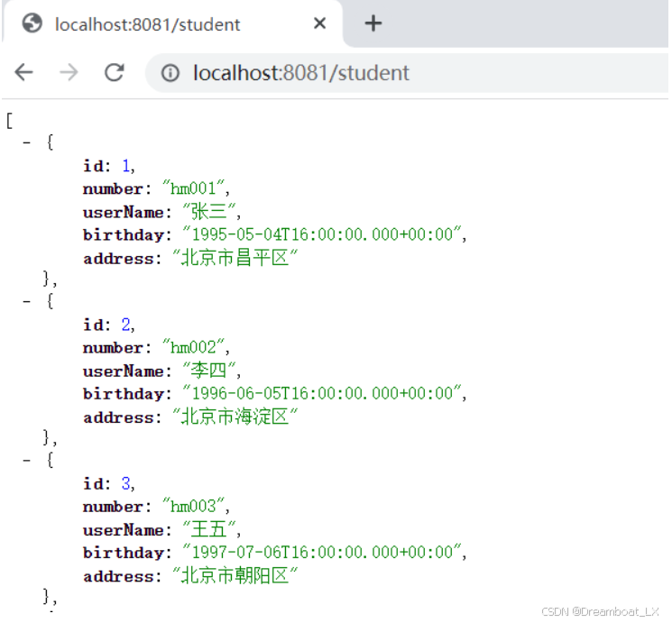672x623 pixels.
Task: Click address value "北京市朝阳区"
Action: pos(235,576)
